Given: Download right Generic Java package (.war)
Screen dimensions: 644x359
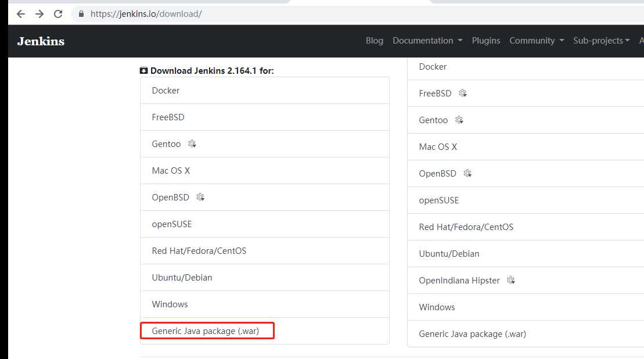Looking at the screenshot, I should (x=526, y=333).
